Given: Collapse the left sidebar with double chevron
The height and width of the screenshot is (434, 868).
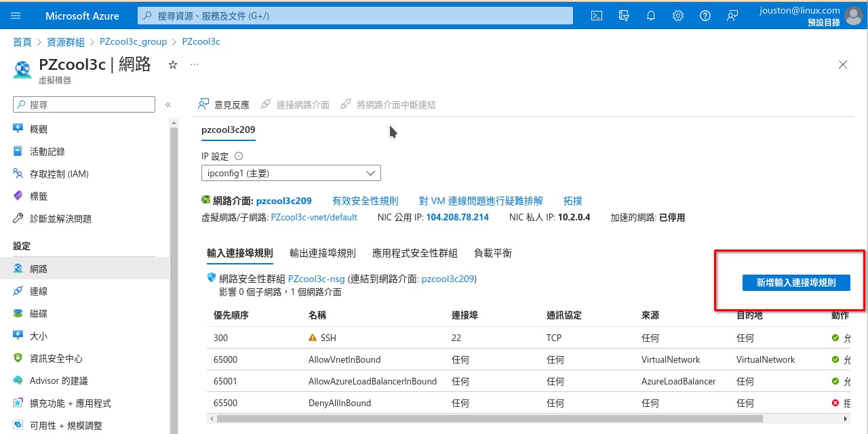Looking at the screenshot, I should (168, 104).
